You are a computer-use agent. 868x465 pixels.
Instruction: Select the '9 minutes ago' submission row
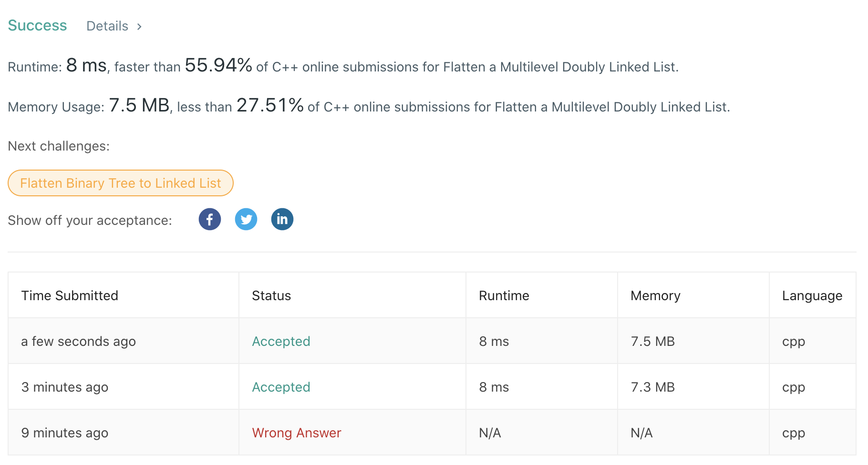click(x=65, y=433)
